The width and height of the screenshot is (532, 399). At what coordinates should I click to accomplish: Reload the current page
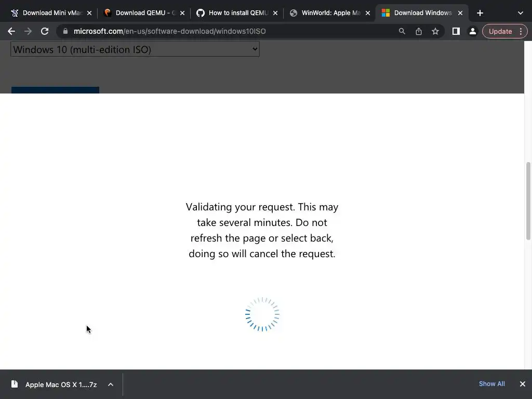point(45,31)
